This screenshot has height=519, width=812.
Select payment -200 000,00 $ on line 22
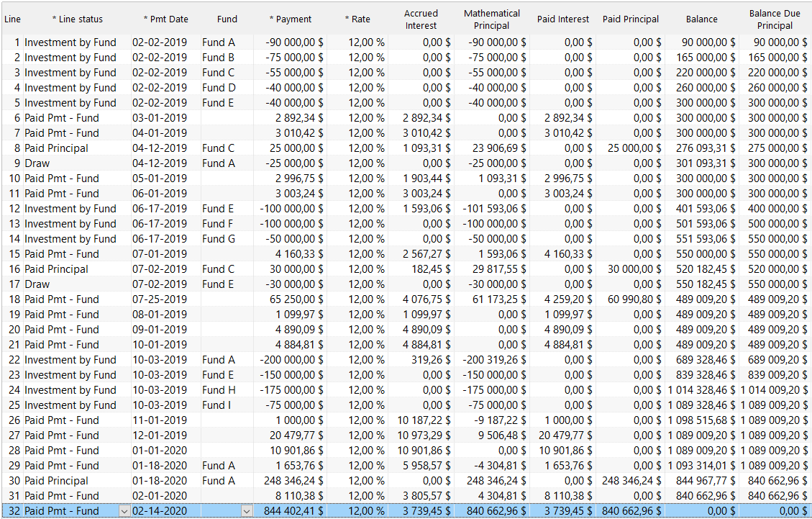(291, 360)
